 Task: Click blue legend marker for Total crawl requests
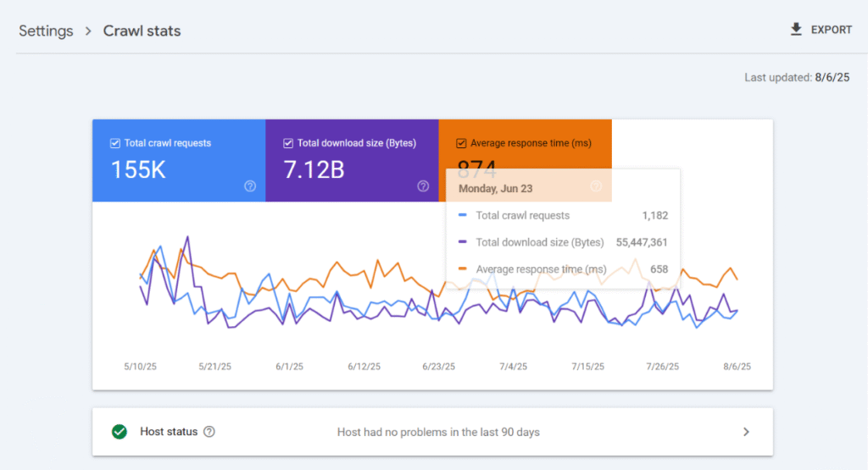(x=463, y=216)
